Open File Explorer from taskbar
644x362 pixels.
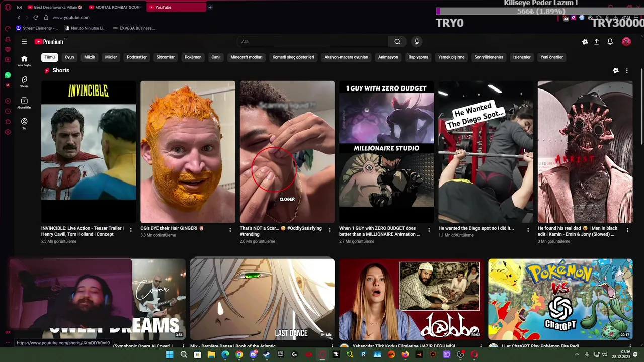pos(211,354)
